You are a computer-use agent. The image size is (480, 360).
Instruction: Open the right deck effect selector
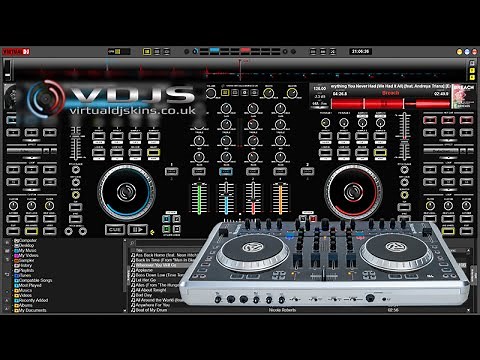[441, 151]
